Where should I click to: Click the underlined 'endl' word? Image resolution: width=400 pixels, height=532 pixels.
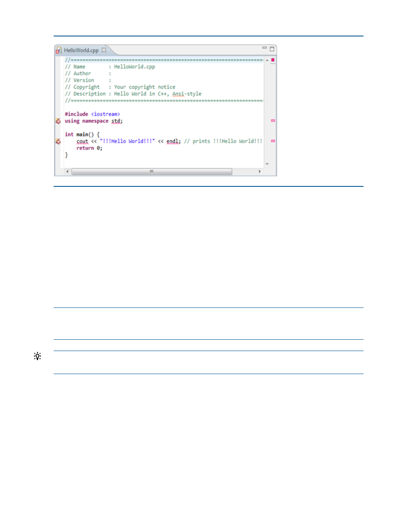[172, 142]
